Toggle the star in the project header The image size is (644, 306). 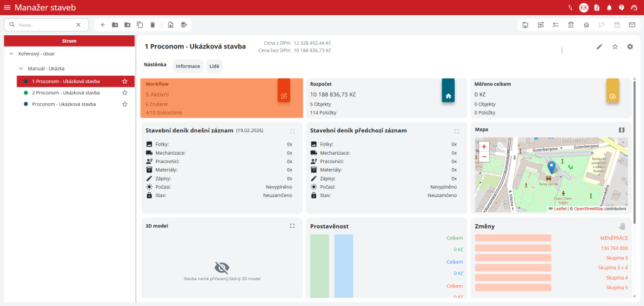(614, 47)
